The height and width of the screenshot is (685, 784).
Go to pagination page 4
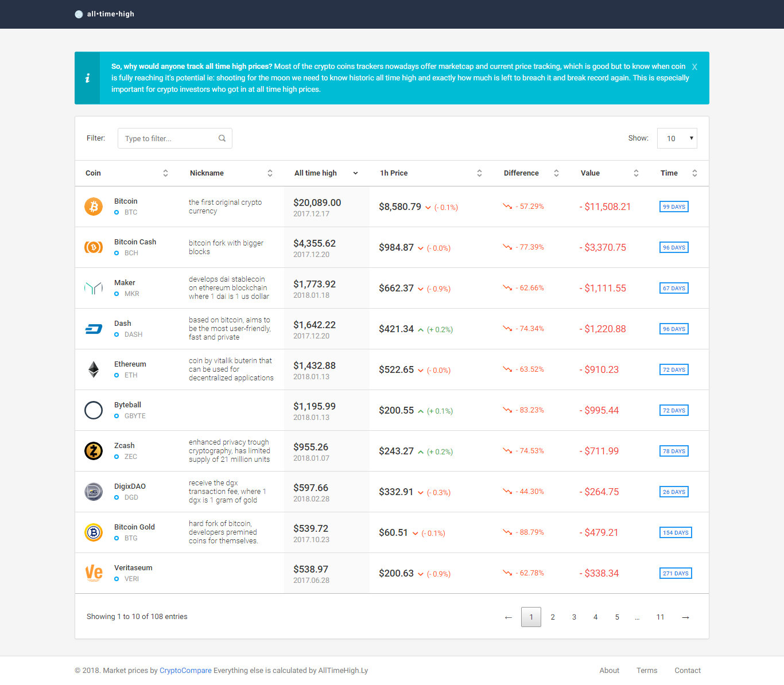pos(596,617)
